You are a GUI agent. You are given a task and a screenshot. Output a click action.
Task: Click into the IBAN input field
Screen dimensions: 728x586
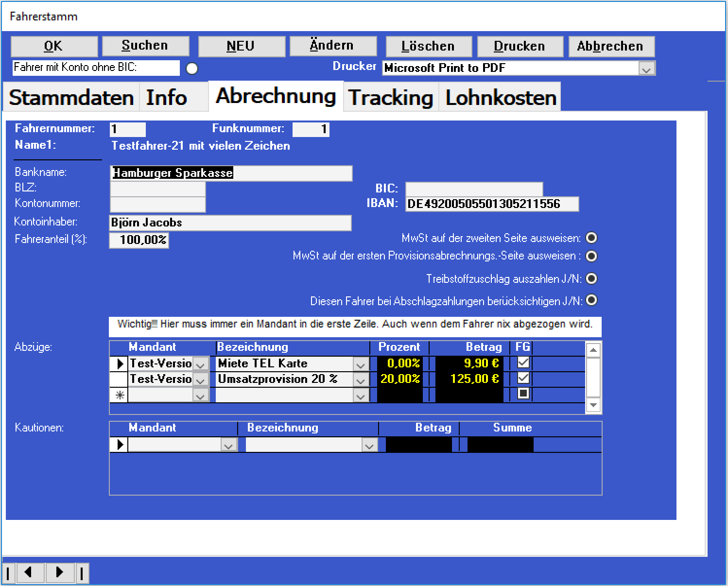[x=491, y=204]
